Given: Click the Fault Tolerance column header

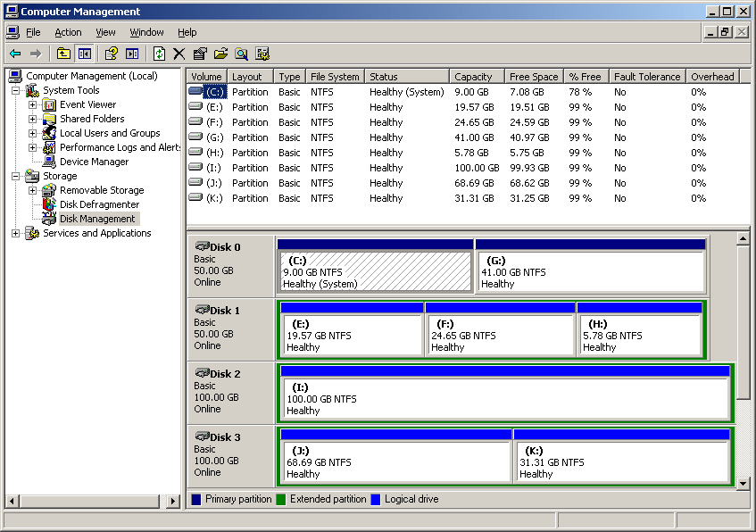Looking at the screenshot, I should [x=646, y=76].
